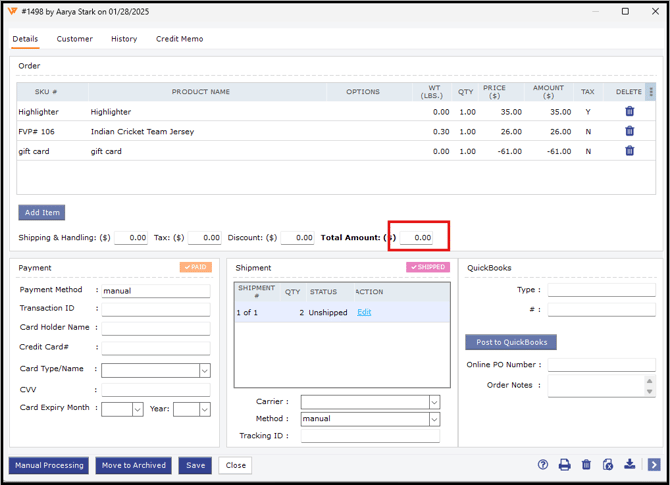670x485 pixels.
Task: Click the Edit link for shipment 1
Action: (364, 312)
